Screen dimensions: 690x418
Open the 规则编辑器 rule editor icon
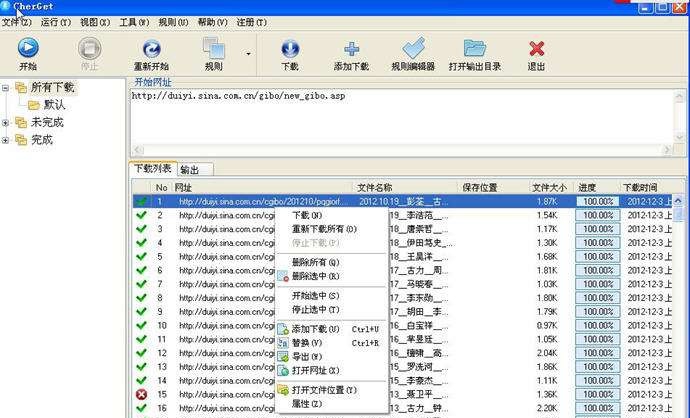point(413,48)
